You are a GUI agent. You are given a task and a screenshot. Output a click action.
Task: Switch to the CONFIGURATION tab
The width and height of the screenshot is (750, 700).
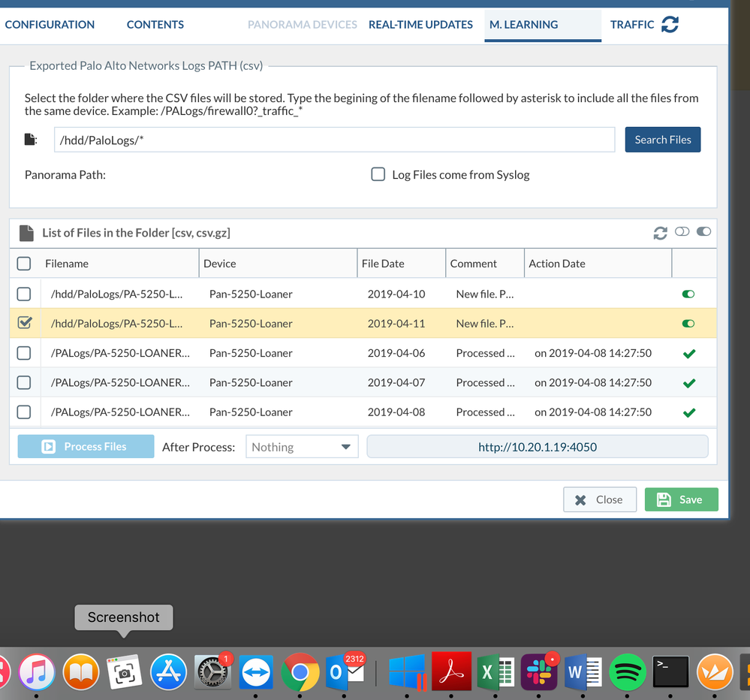tap(50, 25)
